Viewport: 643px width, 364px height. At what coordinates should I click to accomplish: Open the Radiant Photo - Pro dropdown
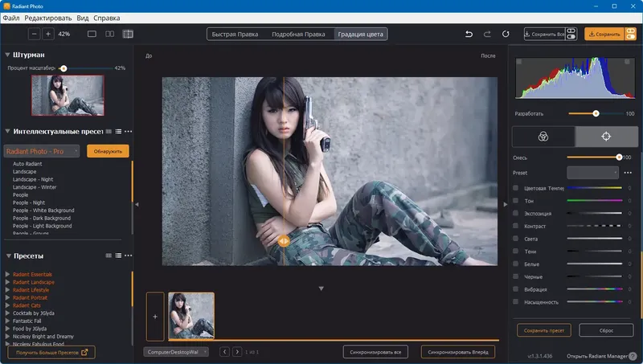pyautogui.click(x=42, y=151)
